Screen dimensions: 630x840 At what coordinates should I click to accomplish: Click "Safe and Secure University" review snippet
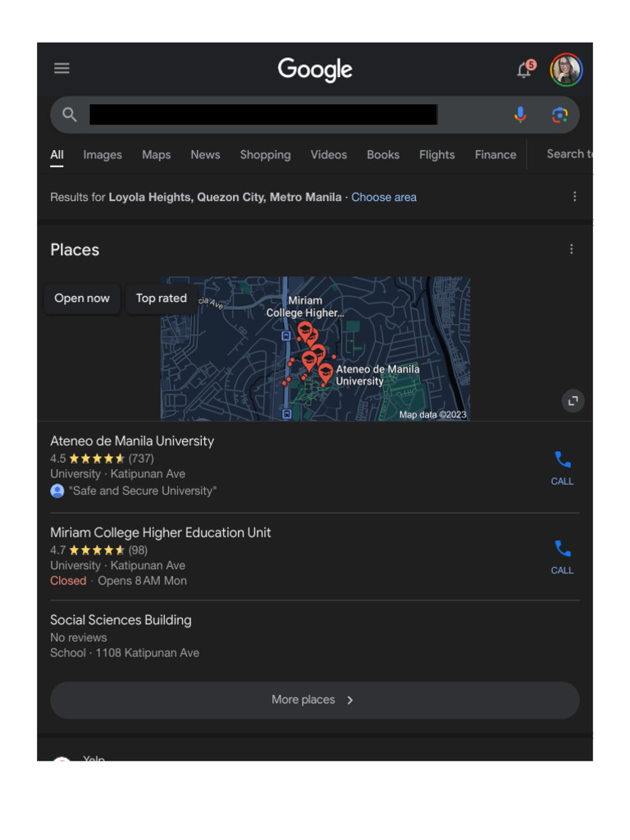coord(143,491)
